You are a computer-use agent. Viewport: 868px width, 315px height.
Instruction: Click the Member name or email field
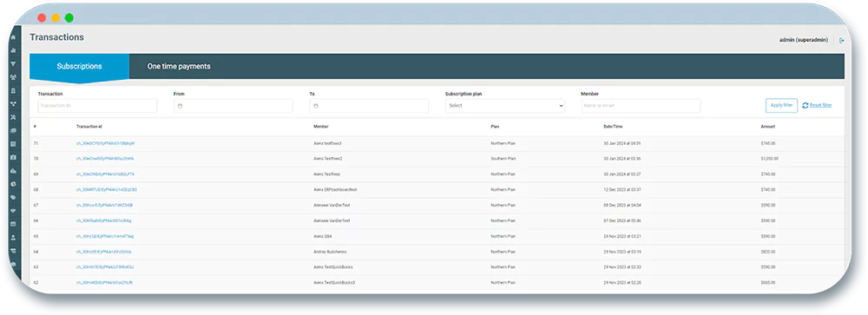pyautogui.click(x=641, y=106)
